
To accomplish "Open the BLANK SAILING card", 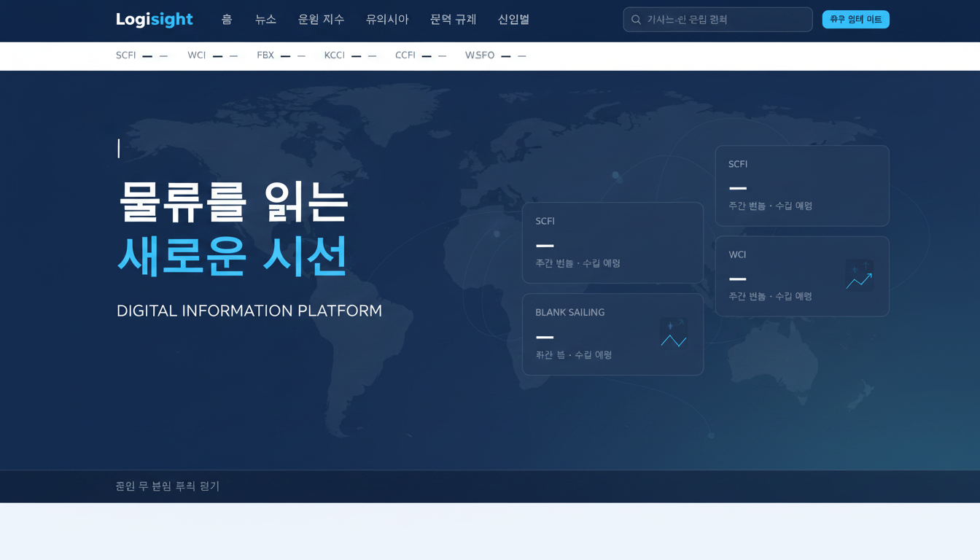I will [612, 334].
